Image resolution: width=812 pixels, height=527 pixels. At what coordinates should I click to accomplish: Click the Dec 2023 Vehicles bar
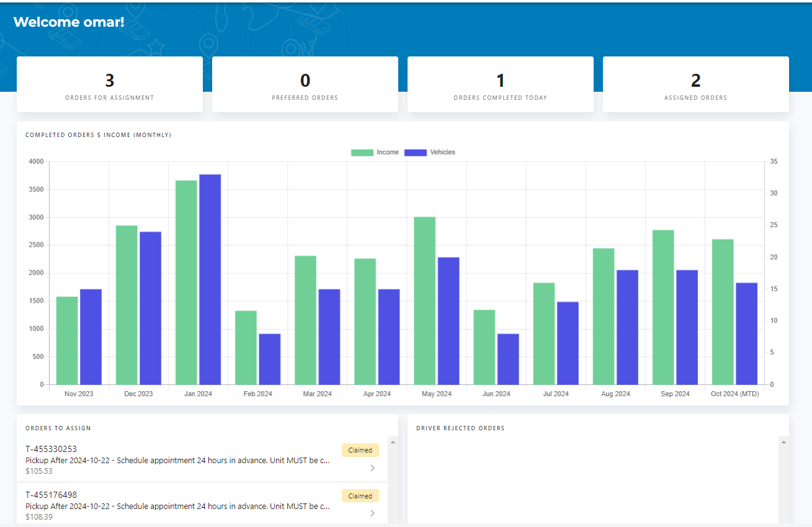pos(150,308)
